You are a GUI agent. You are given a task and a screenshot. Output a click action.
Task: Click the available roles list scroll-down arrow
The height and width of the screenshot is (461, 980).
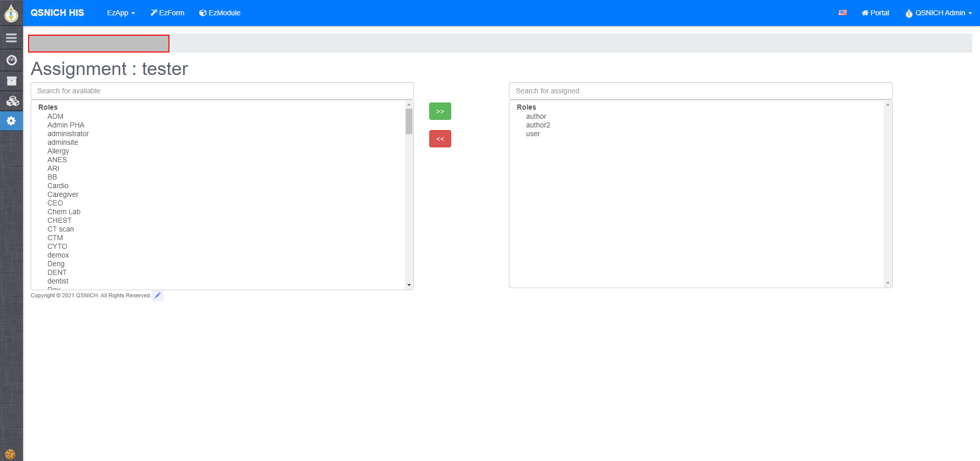tap(409, 285)
